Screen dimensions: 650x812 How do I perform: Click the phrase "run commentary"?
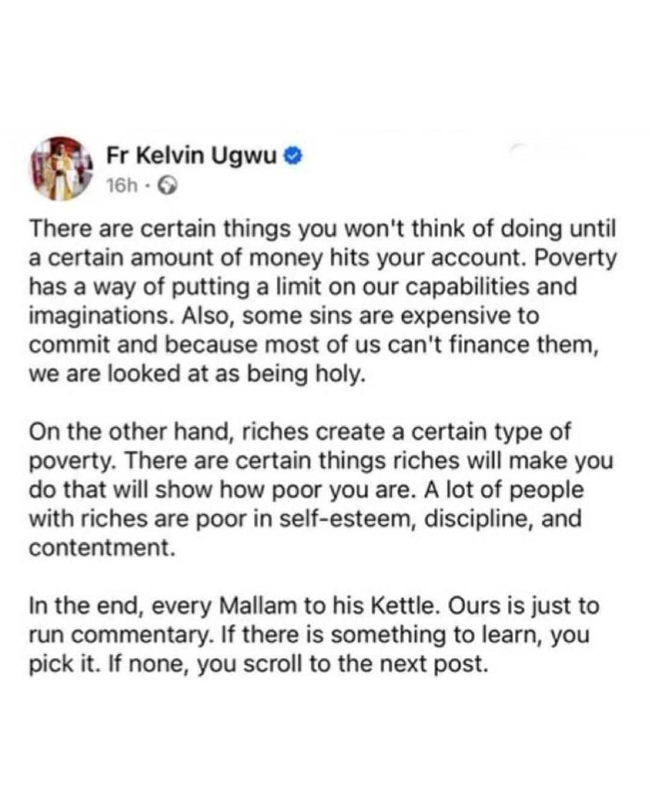point(119,635)
